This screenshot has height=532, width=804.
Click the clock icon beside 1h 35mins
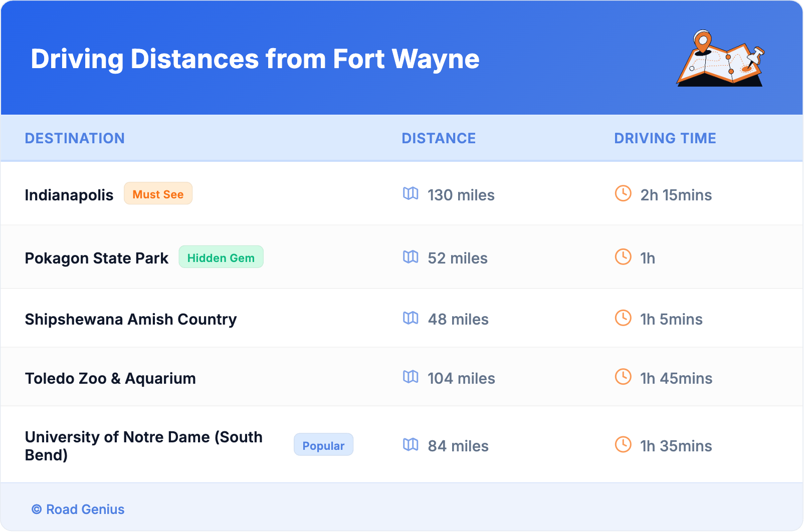pyautogui.click(x=623, y=444)
